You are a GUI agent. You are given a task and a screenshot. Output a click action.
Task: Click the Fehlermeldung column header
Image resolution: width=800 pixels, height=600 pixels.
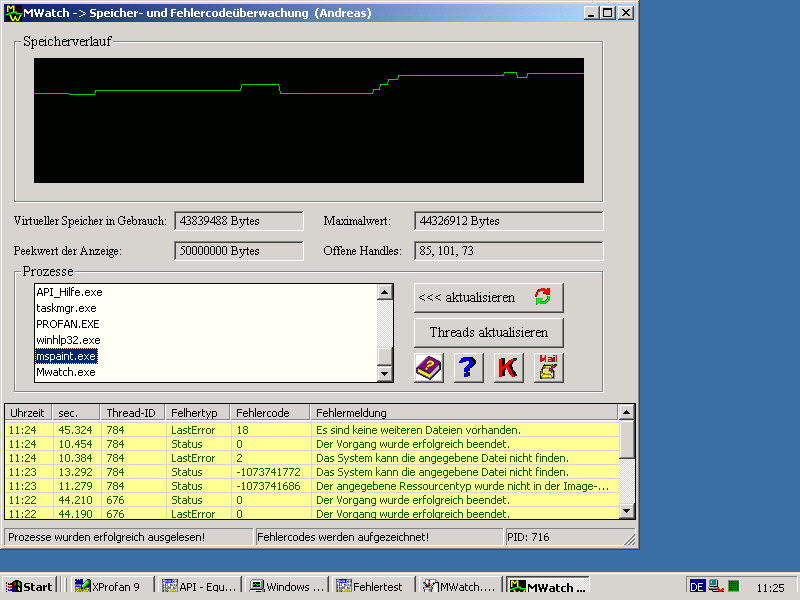pyautogui.click(x=464, y=413)
